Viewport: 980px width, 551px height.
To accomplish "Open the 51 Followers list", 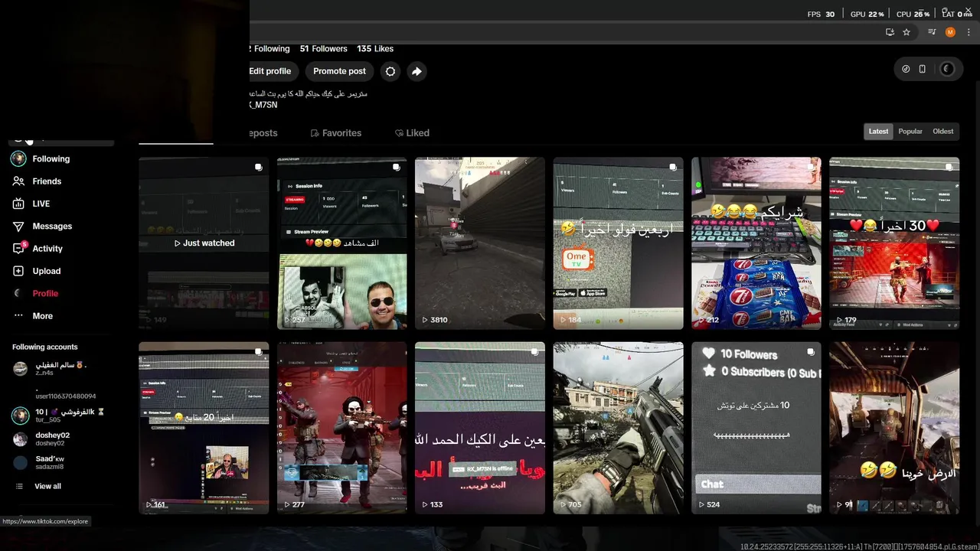I will click(x=323, y=49).
